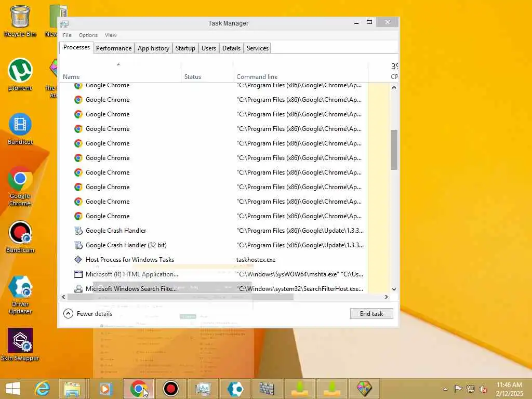Image resolution: width=532 pixels, height=399 pixels.
Task: Sort by the Status column header
Action: [207, 72]
